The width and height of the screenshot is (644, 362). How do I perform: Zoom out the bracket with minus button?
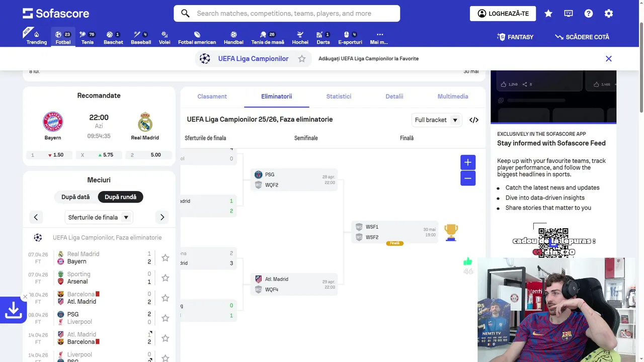tap(468, 178)
